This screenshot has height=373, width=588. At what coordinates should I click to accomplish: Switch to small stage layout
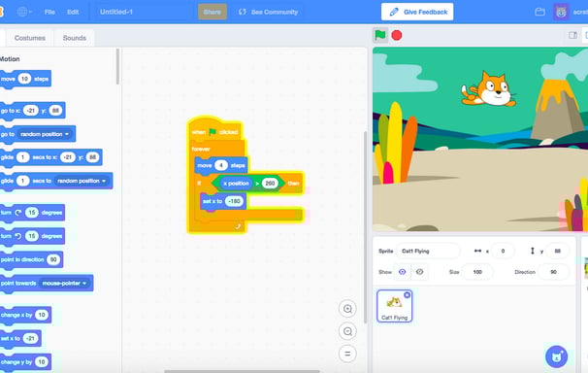(572, 35)
